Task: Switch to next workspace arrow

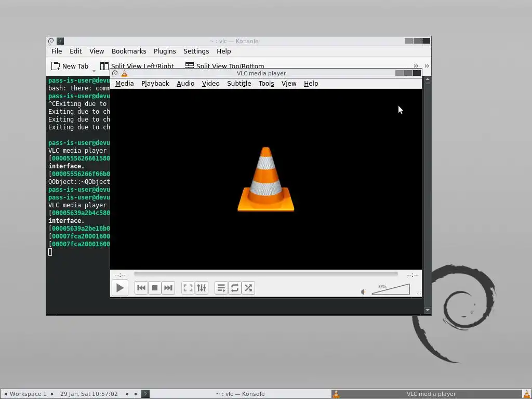Action: pos(52,394)
